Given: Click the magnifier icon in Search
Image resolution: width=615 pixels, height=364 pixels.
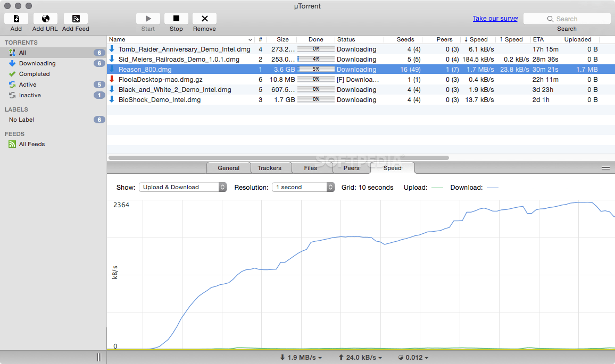Looking at the screenshot, I should point(550,19).
